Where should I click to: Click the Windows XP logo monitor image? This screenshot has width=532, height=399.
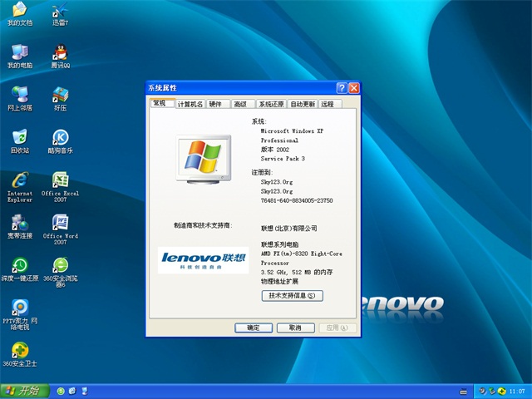204,160
